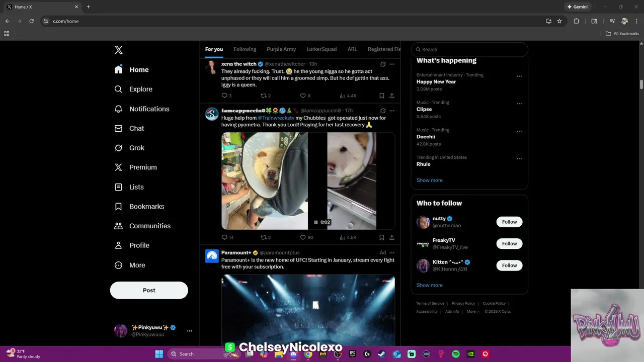The width and height of the screenshot is (644, 362).
Task: Open Spotify from the taskbar
Action: coord(456,354)
